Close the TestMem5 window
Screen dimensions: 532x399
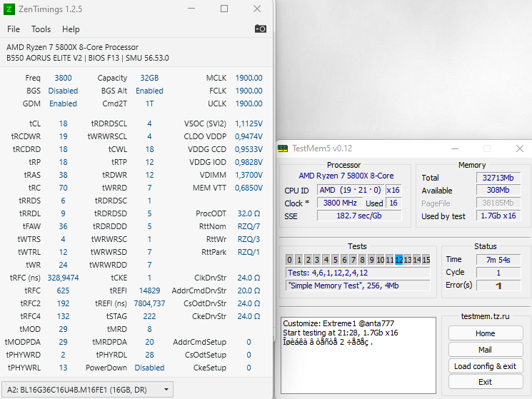(x=520, y=148)
